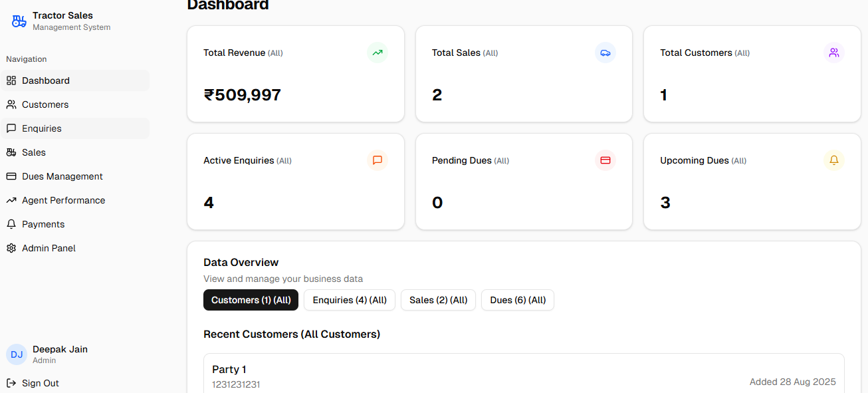Click the tractor logo at the top
This screenshot has width=868, height=393.
coord(19,21)
